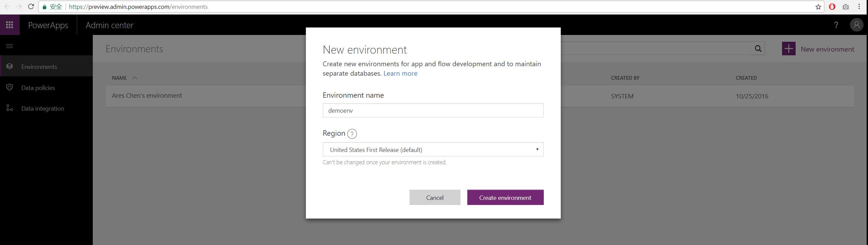Go to Data integration in sidebar
The width and height of the screenshot is (868, 245).
pyautogui.click(x=42, y=109)
